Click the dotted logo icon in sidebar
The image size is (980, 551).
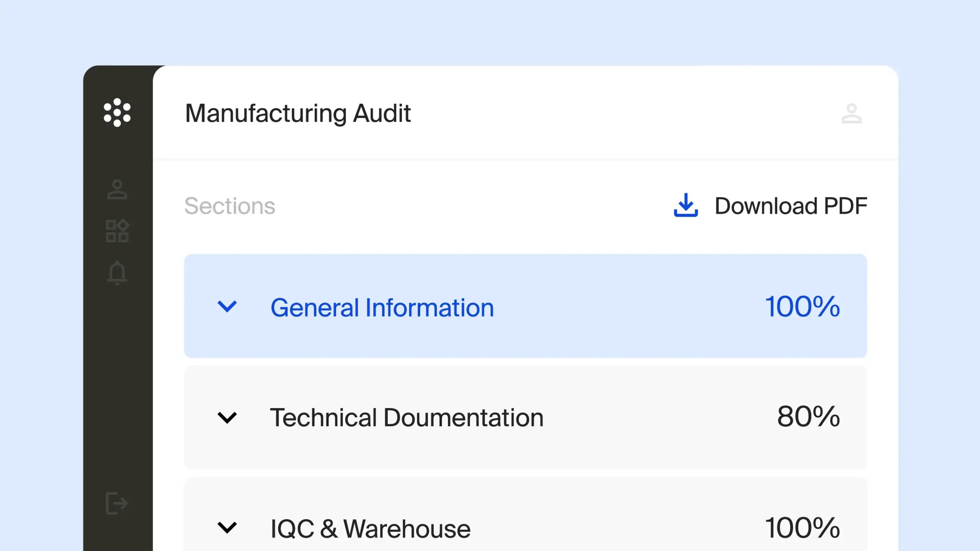coord(117,113)
